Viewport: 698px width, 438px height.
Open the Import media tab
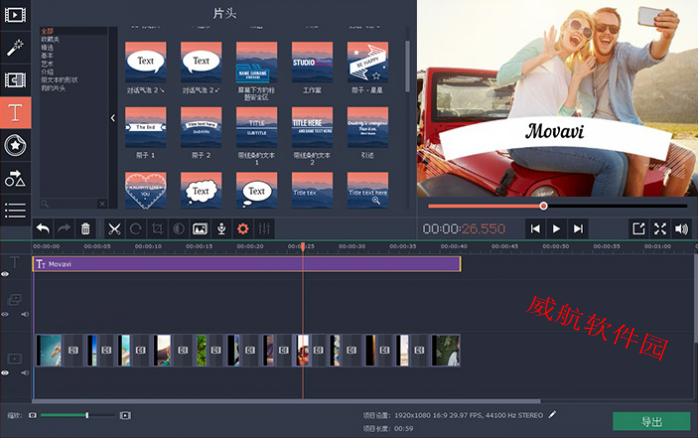coord(15,15)
